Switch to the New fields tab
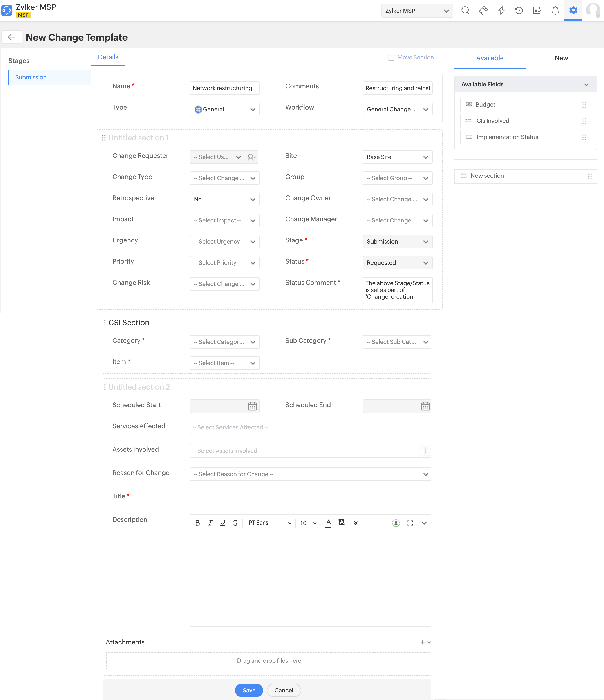The height and width of the screenshot is (700, 604). coord(561,58)
